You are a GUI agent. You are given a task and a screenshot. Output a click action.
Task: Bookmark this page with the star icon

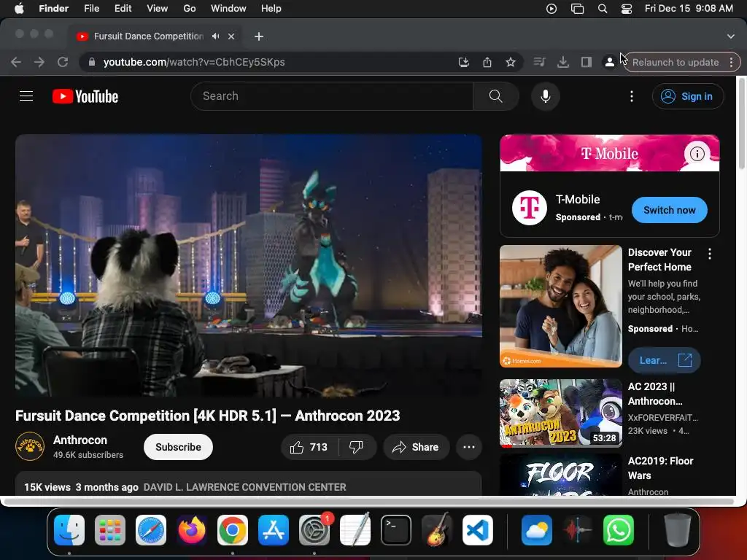(510, 62)
